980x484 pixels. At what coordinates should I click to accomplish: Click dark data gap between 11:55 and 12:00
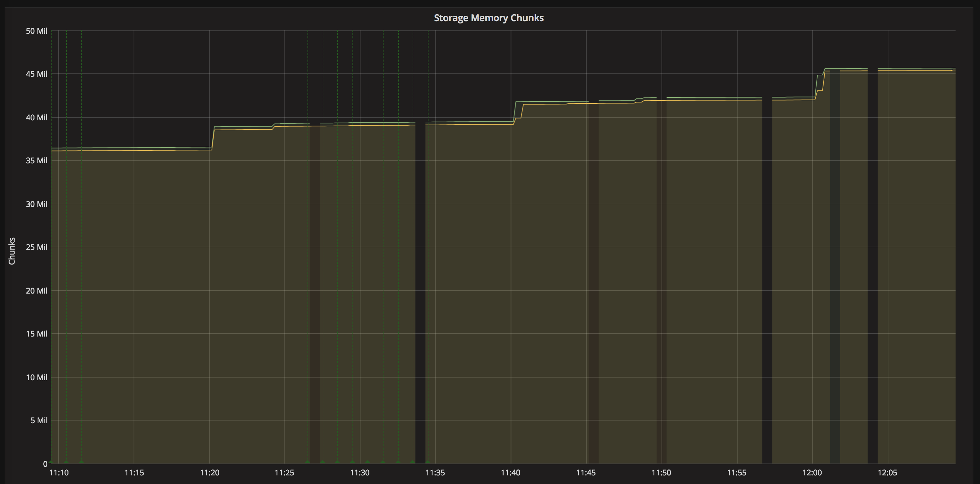[767, 266]
